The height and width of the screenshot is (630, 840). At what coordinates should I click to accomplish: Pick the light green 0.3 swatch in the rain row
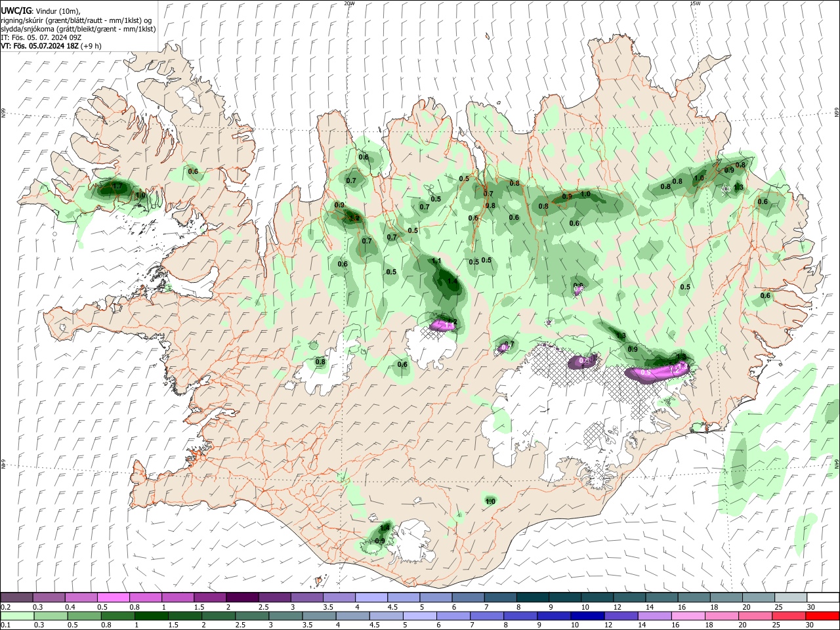tap(51, 616)
